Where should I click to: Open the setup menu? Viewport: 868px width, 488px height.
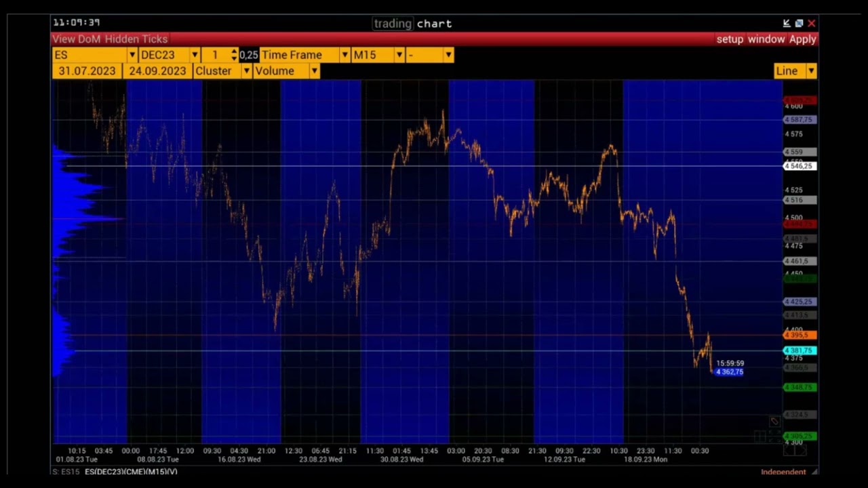tap(730, 39)
